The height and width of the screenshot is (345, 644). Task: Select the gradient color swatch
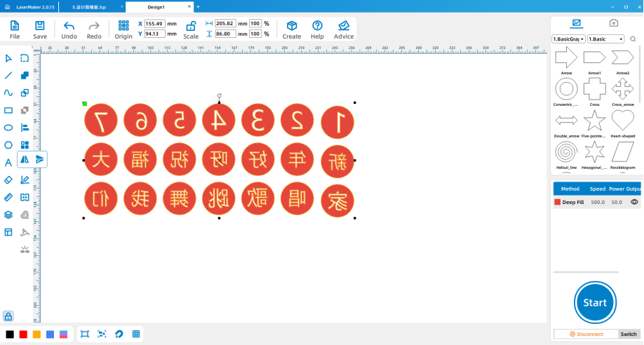(x=64, y=334)
